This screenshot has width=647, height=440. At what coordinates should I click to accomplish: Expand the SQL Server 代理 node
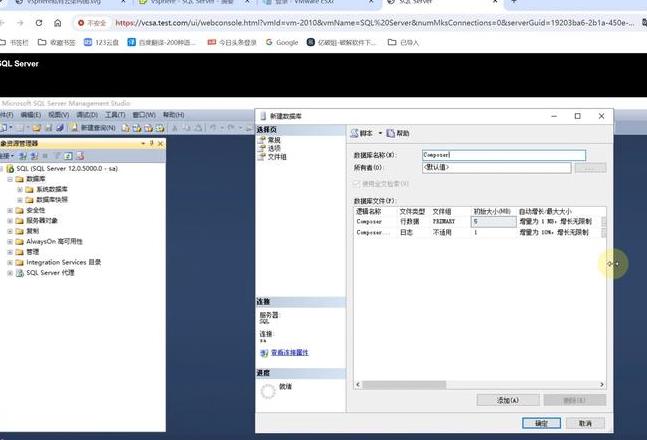point(10,273)
